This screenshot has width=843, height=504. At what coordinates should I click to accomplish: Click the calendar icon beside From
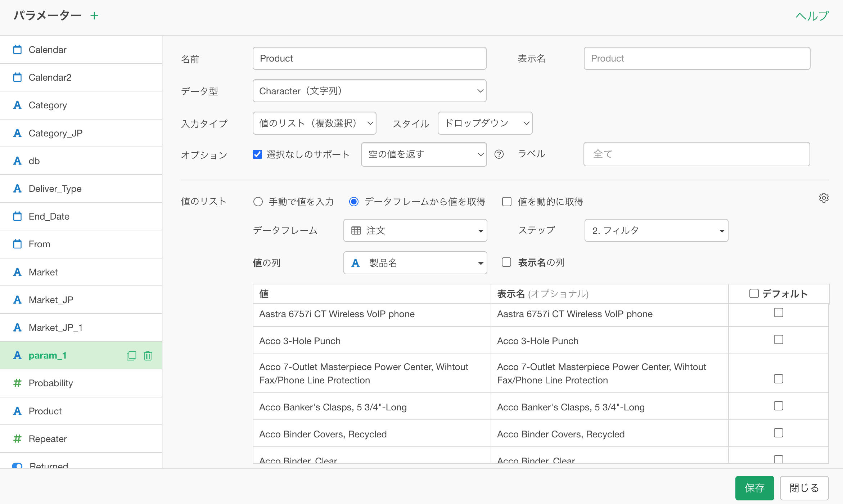tap(17, 244)
